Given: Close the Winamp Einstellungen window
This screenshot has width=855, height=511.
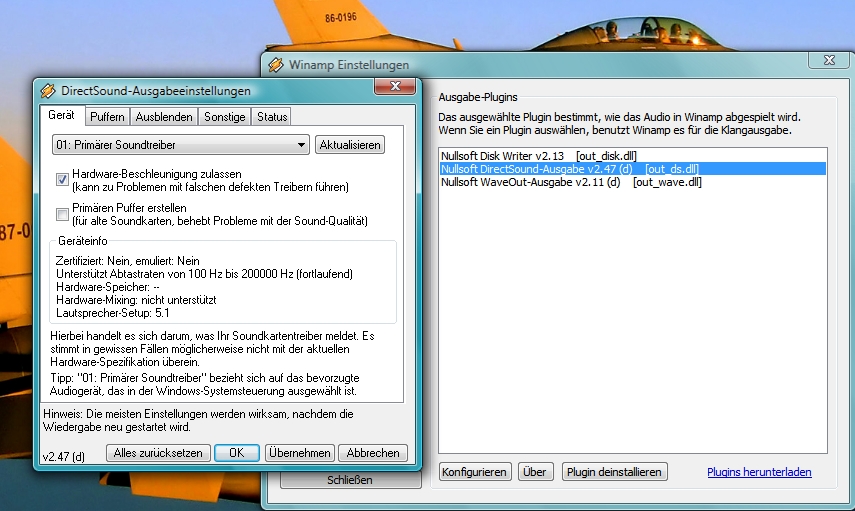Looking at the screenshot, I should [829, 60].
